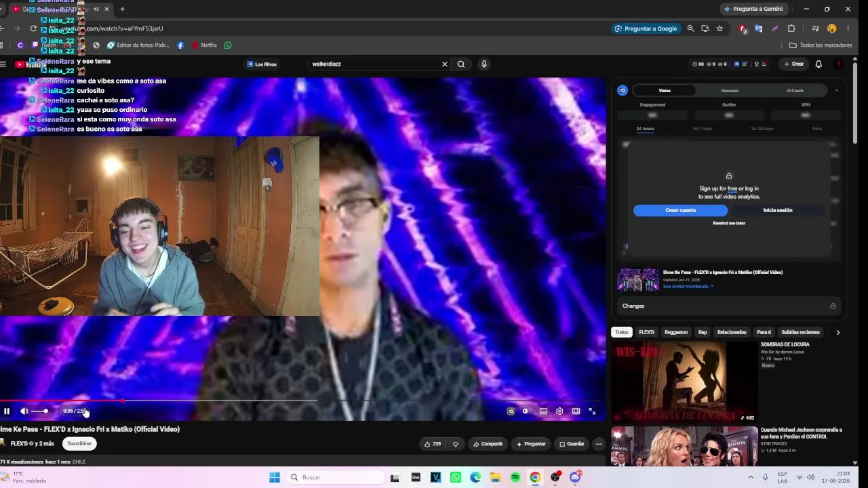The height and width of the screenshot is (488, 868).
Task: Click Remind me later link
Action: coord(729,223)
